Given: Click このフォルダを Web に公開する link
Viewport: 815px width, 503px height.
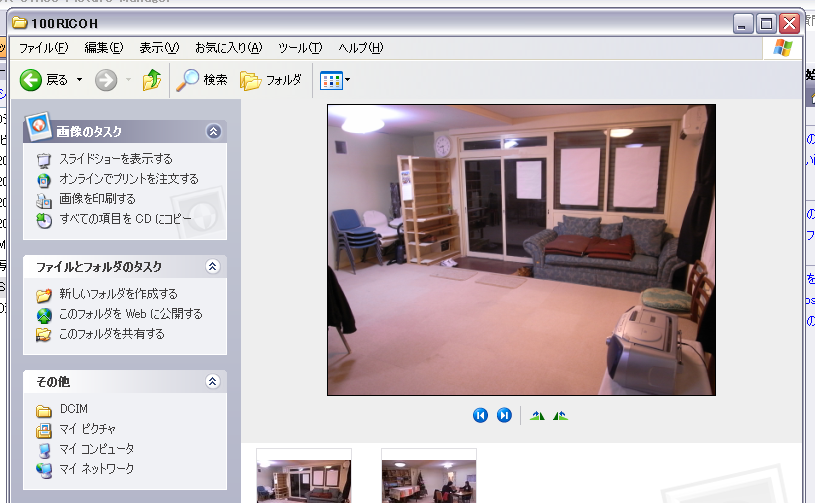Looking at the screenshot, I should pyautogui.click(x=131, y=314).
